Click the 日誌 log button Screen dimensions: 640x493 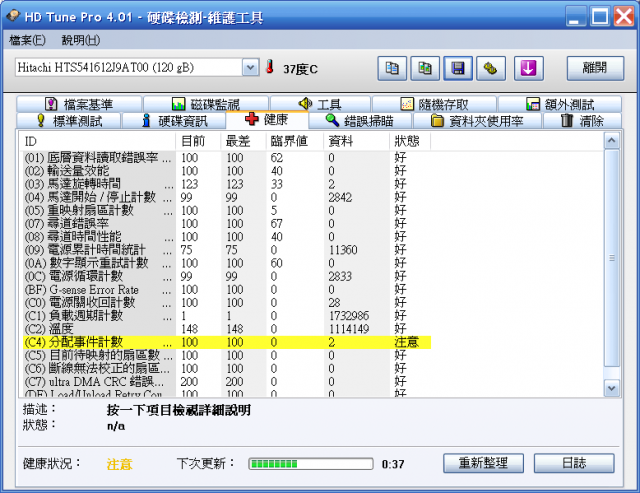tap(574, 463)
